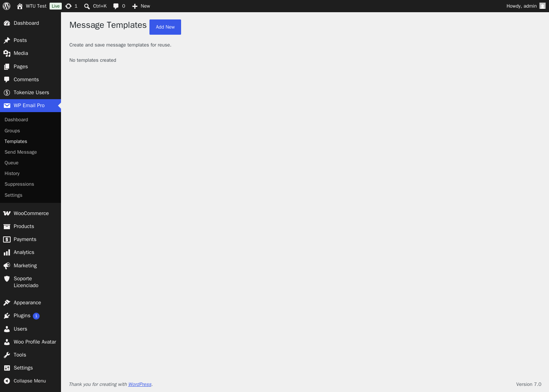Click the WordPress logo icon
Viewport: 549px width, 392px height.
point(6,6)
